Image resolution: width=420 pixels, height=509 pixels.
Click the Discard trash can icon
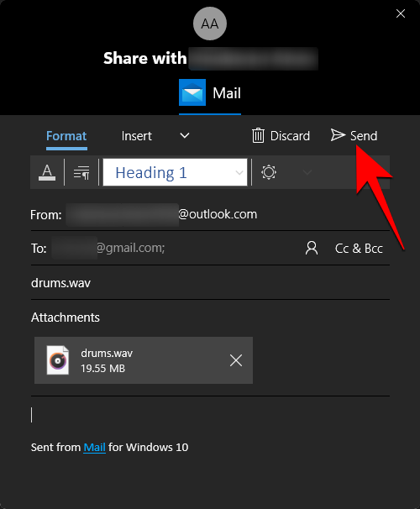point(259,135)
